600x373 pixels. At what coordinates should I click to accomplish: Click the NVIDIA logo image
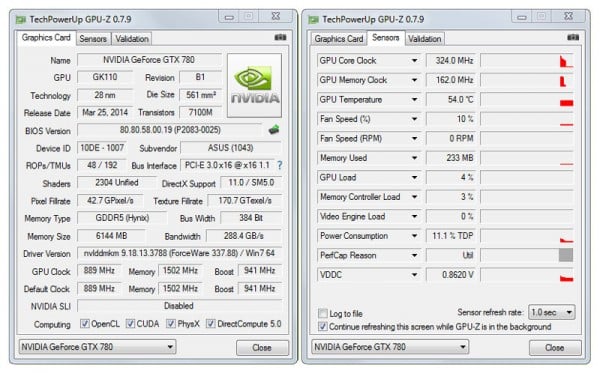pyautogui.click(x=254, y=85)
